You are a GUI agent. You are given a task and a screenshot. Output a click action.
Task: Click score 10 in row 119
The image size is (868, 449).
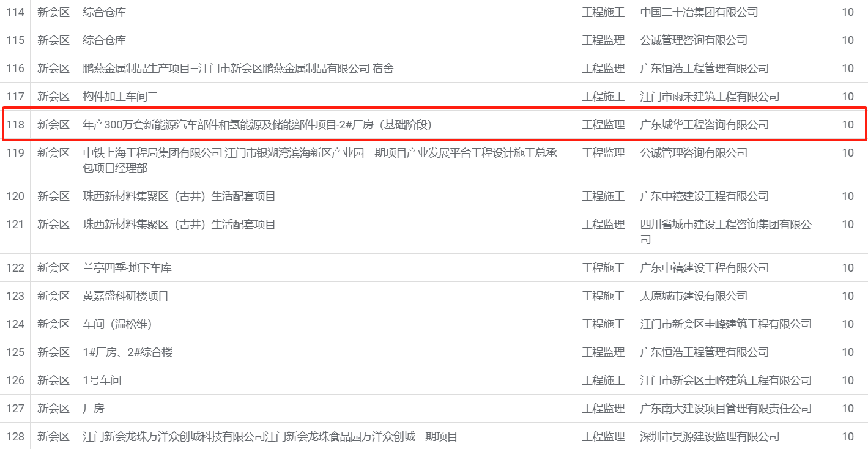847,153
